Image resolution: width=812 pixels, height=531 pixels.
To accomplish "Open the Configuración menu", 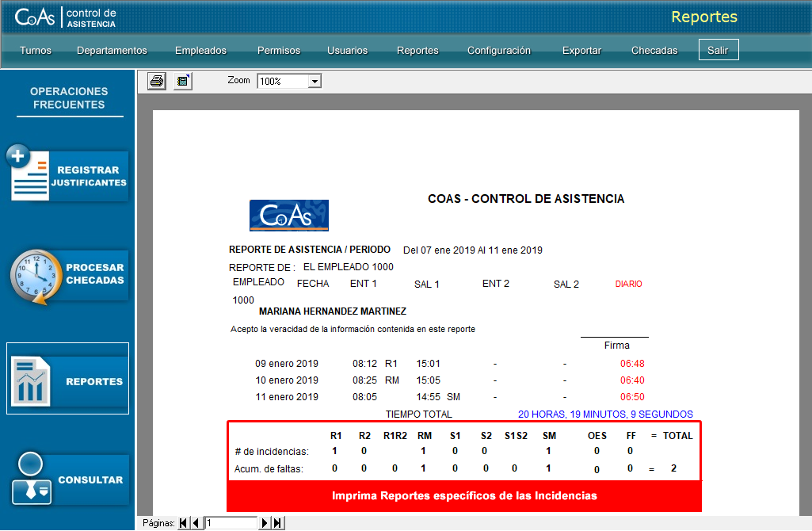I will tap(499, 51).
